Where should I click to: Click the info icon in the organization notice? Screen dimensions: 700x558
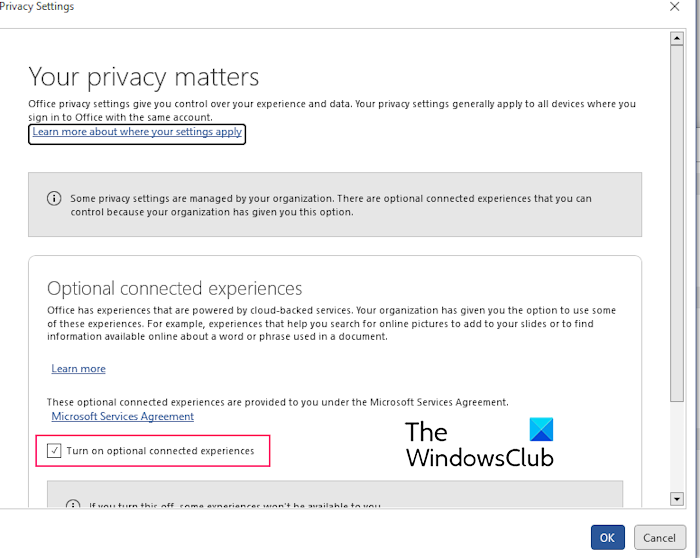54,198
